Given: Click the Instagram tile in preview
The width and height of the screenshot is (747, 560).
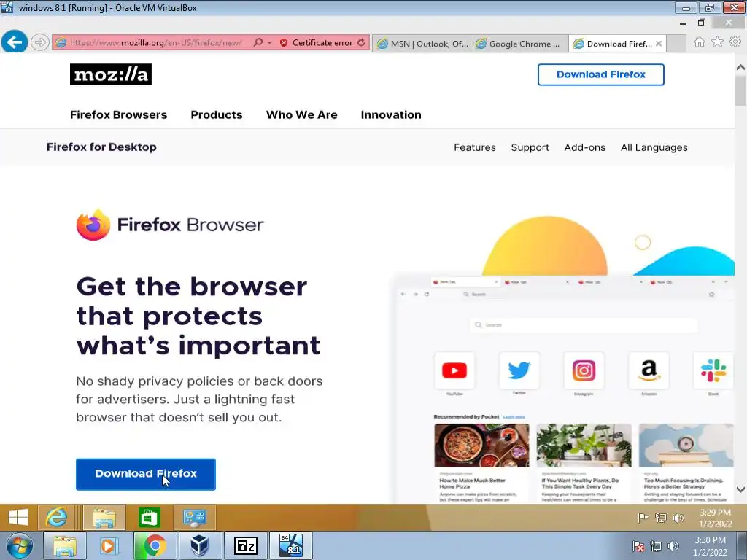Looking at the screenshot, I should pos(584,370).
